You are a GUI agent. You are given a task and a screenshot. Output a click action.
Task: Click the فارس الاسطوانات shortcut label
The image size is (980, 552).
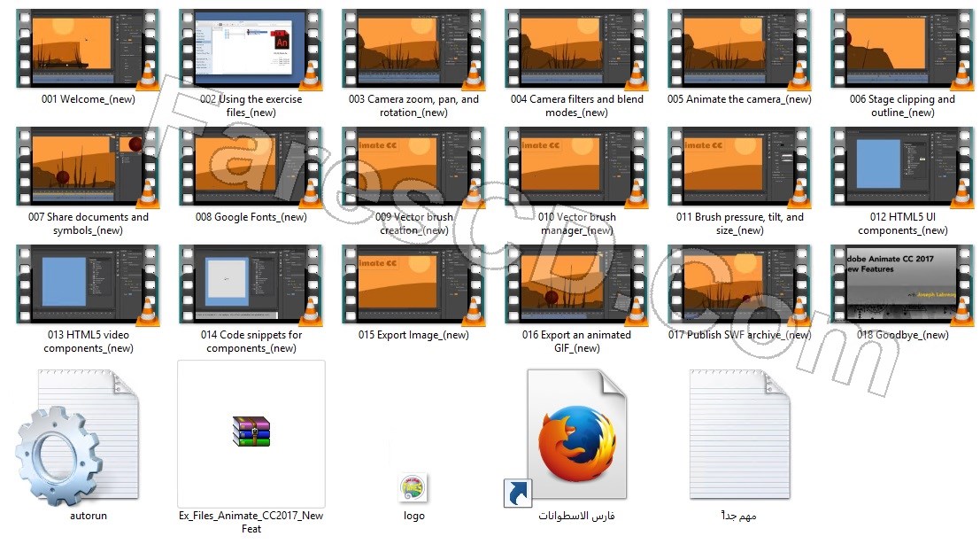click(576, 516)
